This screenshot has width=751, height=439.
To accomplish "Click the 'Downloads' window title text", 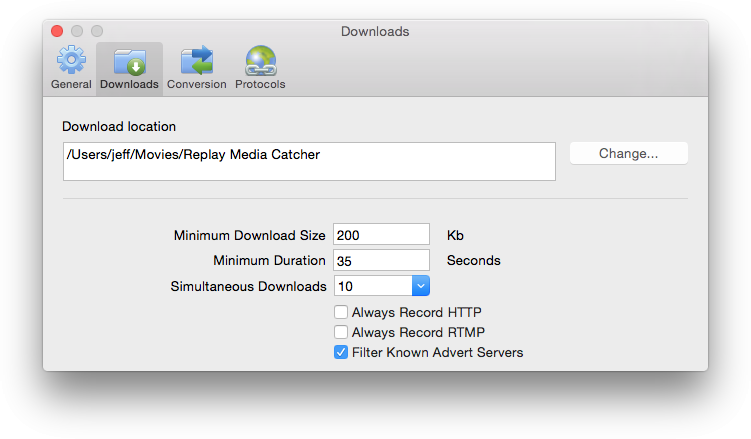I will (375, 32).
